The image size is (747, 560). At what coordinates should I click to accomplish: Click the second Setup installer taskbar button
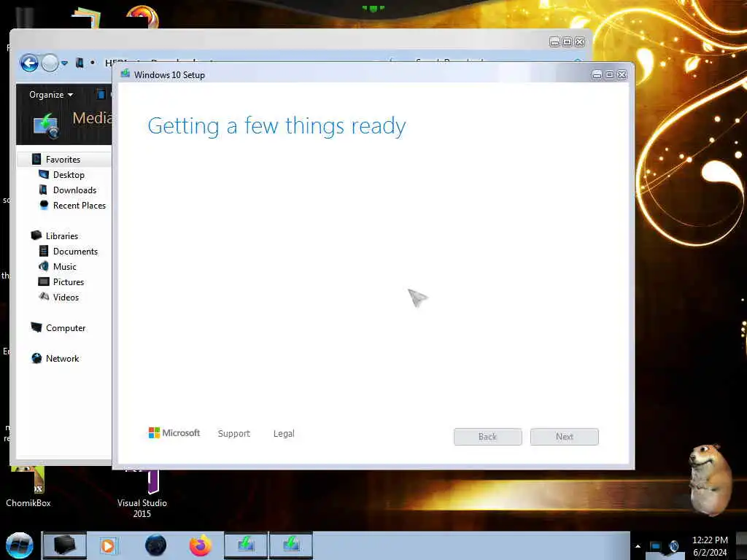pos(291,545)
